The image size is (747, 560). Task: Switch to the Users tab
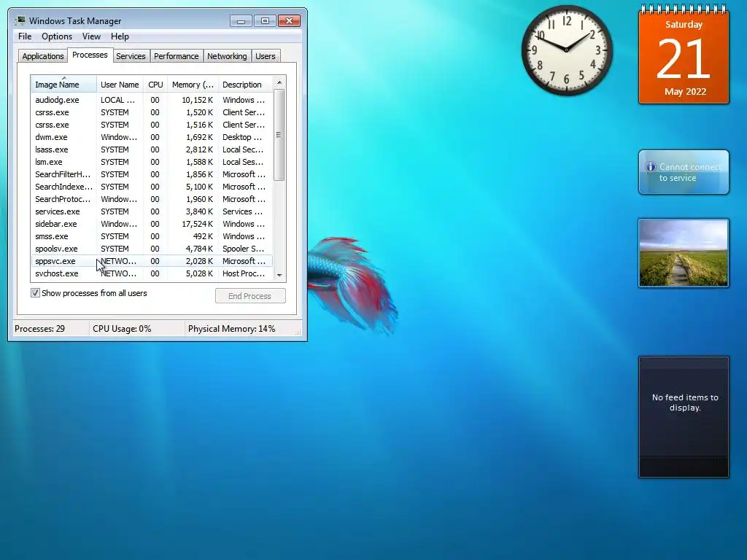[265, 56]
